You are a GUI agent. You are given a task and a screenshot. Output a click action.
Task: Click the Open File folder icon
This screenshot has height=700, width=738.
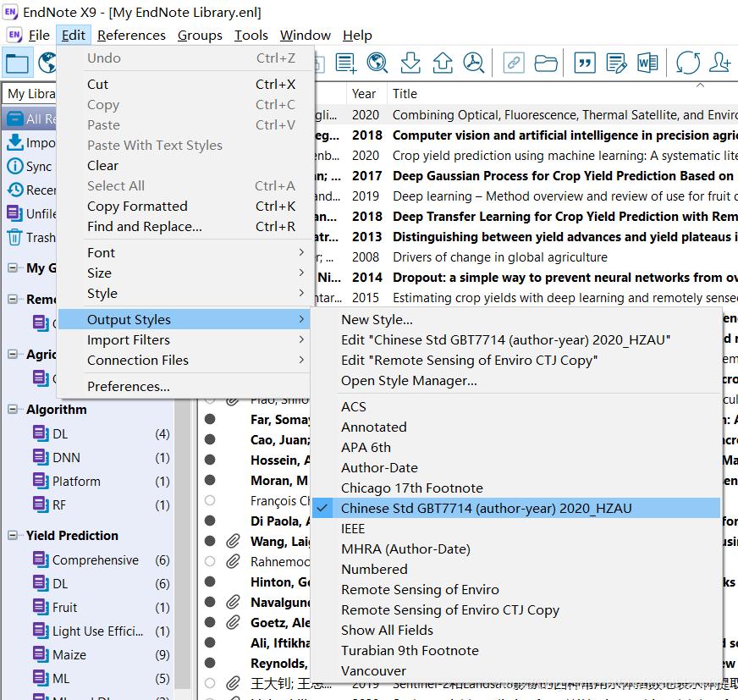(x=546, y=63)
